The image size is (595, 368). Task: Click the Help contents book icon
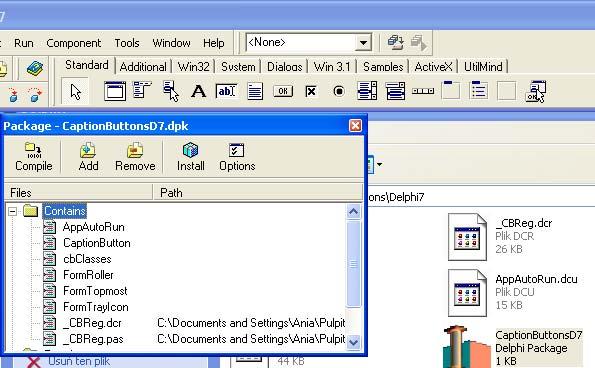(x=35, y=69)
